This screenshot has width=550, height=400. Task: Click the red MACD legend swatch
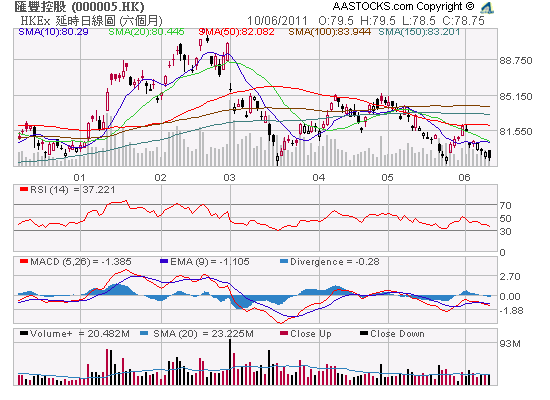coord(24,261)
